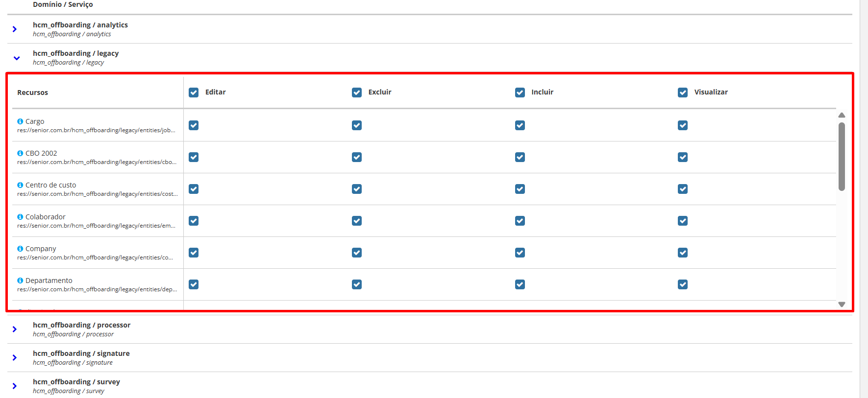Click the info icon beside Colaborador
This screenshot has height=398, width=868.
(20, 217)
